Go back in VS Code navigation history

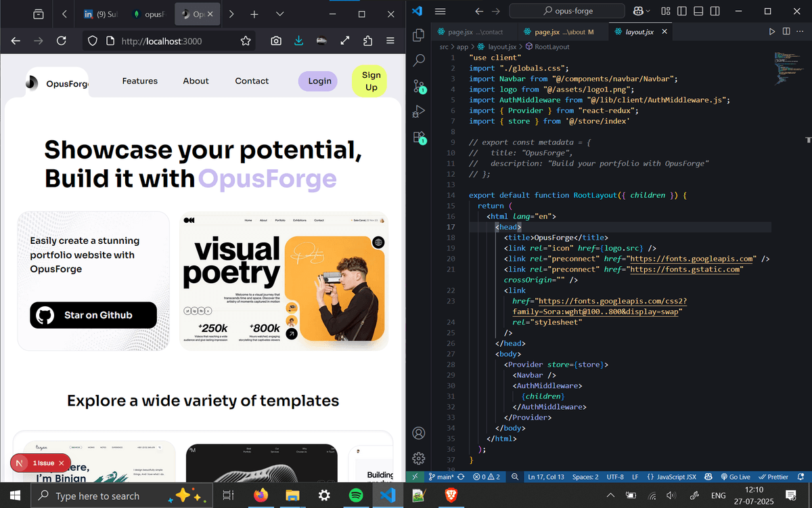(478, 11)
